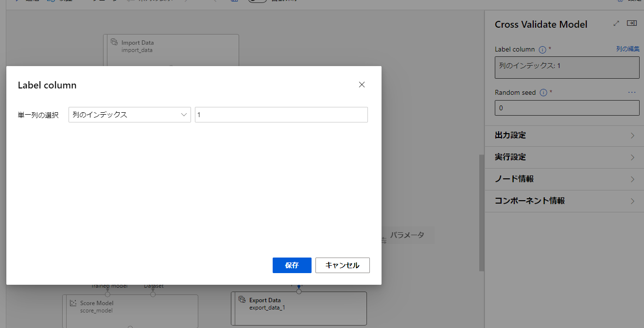Click the Score Model Dataset input port
This screenshot has width=644, height=328.
tap(153, 294)
